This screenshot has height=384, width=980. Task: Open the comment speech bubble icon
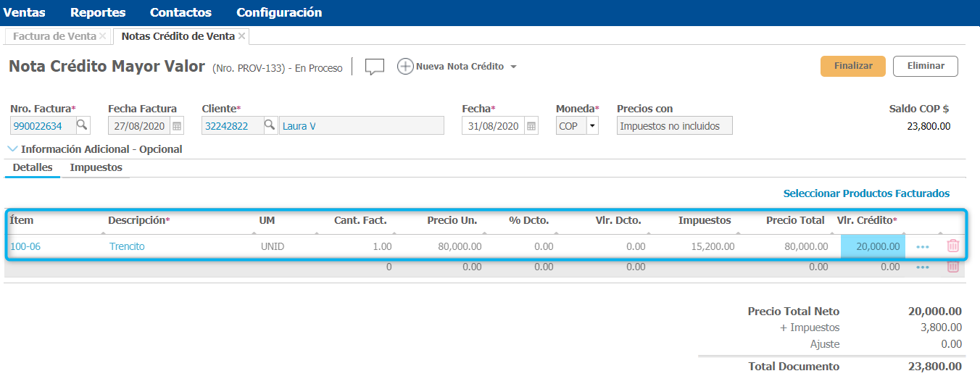point(374,67)
